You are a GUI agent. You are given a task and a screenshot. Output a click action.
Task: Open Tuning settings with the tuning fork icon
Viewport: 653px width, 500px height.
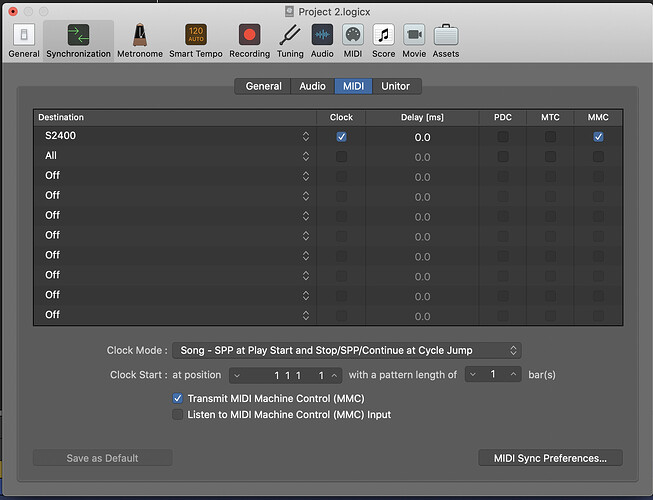click(x=290, y=41)
